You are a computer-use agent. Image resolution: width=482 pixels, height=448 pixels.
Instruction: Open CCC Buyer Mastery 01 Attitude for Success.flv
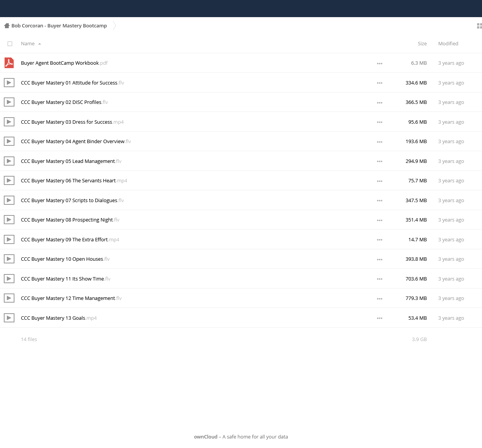coord(72,83)
